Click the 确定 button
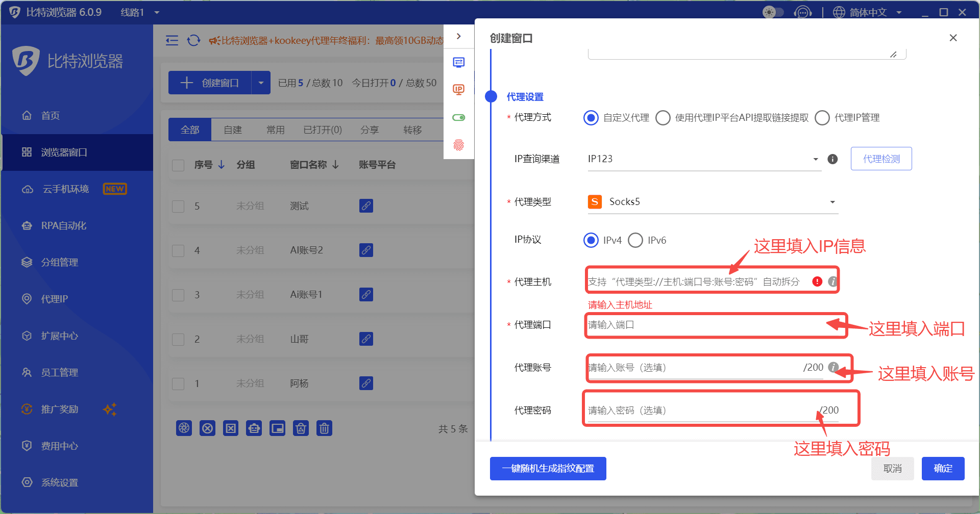This screenshot has width=980, height=514. (x=943, y=469)
